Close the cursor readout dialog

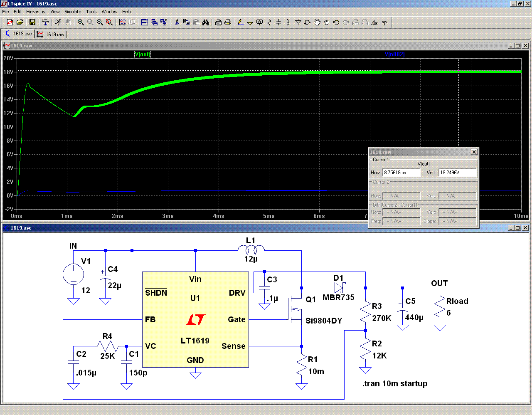pos(474,152)
